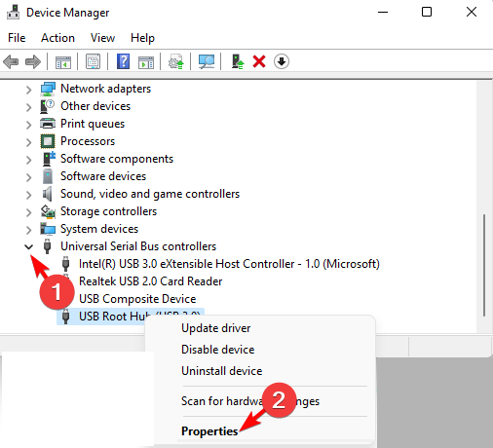Collapse Universal Serial Bus controllers
Image resolution: width=493 pixels, height=448 pixels.
tap(29, 246)
